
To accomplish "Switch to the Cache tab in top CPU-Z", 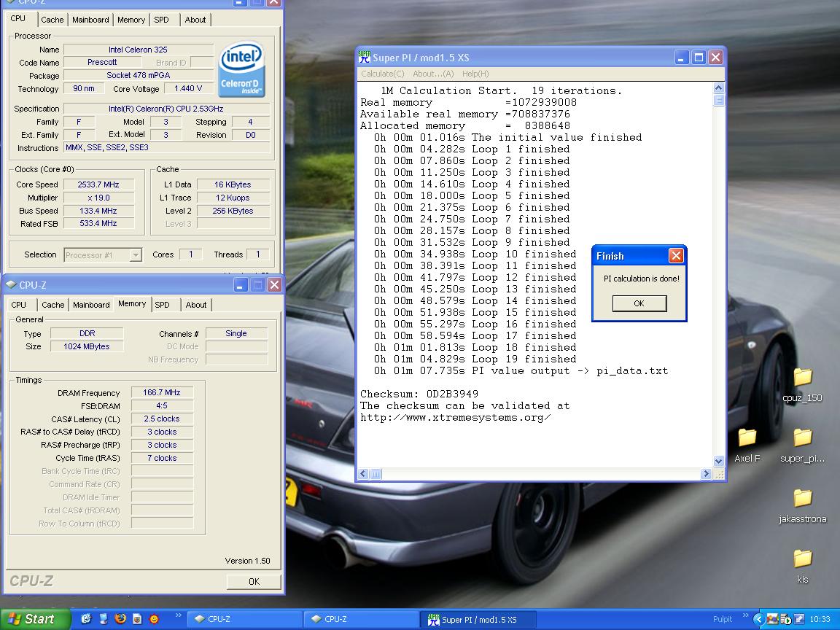I will pos(52,20).
